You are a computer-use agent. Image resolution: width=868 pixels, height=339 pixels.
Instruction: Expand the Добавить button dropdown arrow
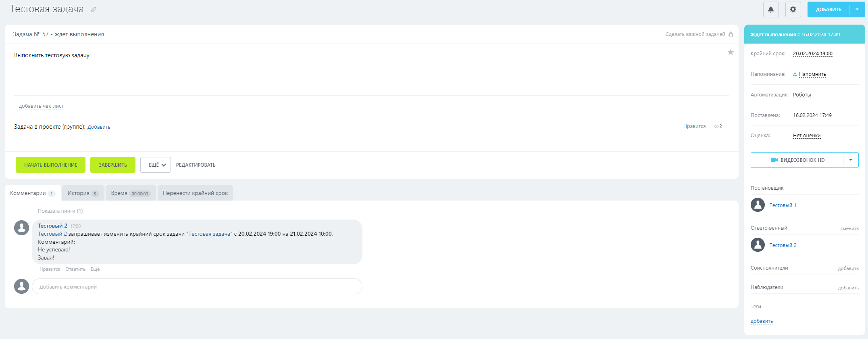click(857, 9)
